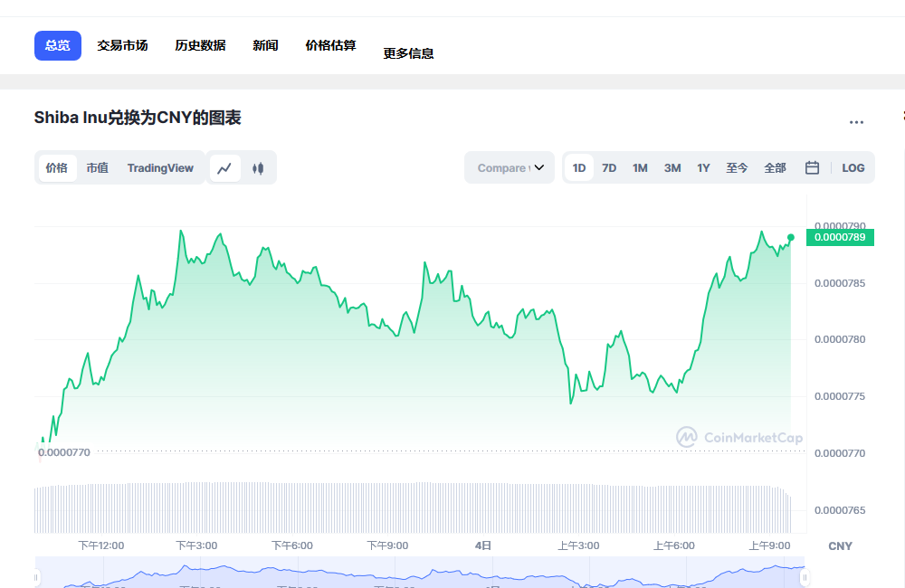Click the 0.0000775 axis label
905x588 pixels.
point(840,396)
